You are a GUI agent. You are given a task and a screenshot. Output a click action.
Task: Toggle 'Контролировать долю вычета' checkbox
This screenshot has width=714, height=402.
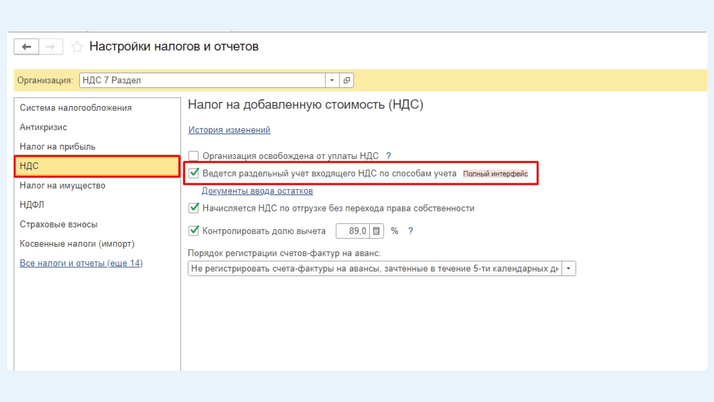194,231
